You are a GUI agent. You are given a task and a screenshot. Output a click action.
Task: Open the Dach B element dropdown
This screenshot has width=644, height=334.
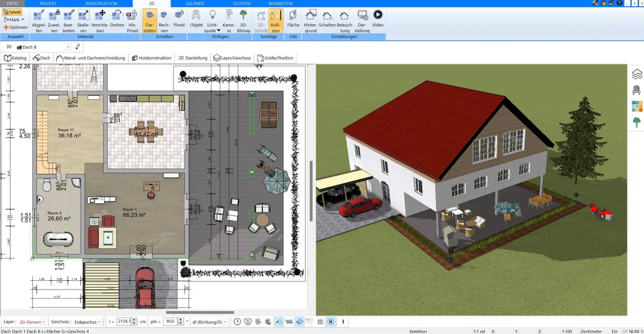pyautogui.click(x=69, y=47)
